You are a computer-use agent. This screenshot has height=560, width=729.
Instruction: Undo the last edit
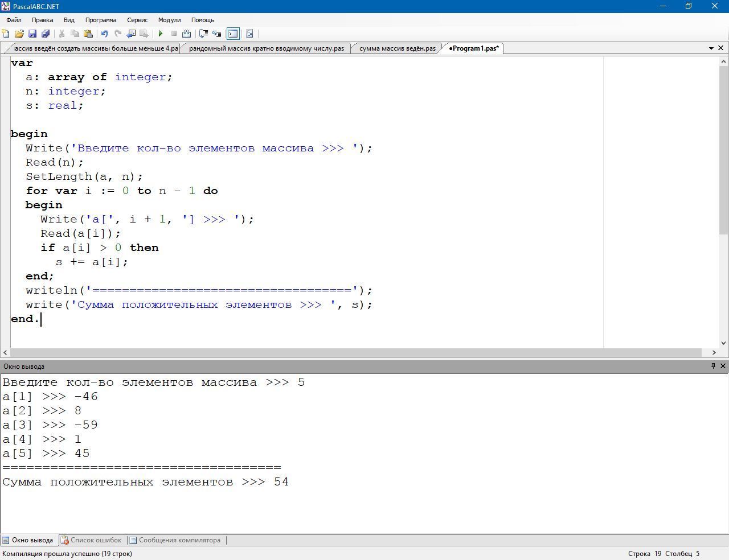[x=104, y=34]
